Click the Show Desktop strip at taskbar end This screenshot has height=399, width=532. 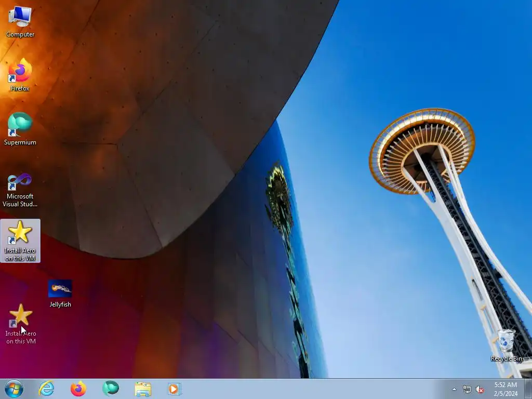528,389
